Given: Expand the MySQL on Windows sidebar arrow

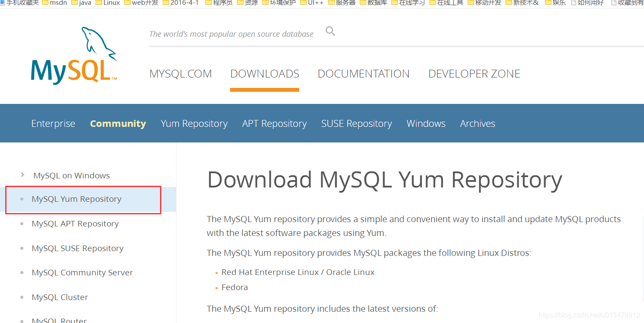Looking at the screenshot, I should tap(22, 175).
